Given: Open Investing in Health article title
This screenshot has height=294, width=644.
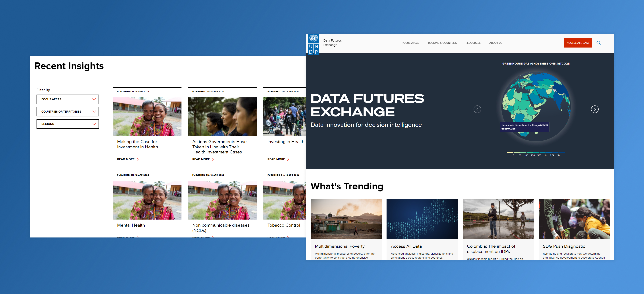Looking at the screenshot, I should pos(286,142).
